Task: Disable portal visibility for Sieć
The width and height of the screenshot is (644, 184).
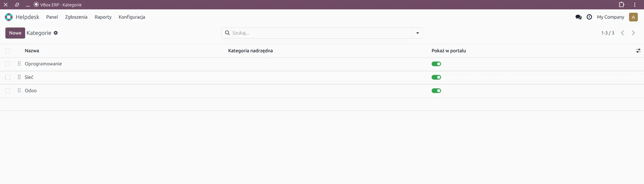Action: tap(436, 77)
